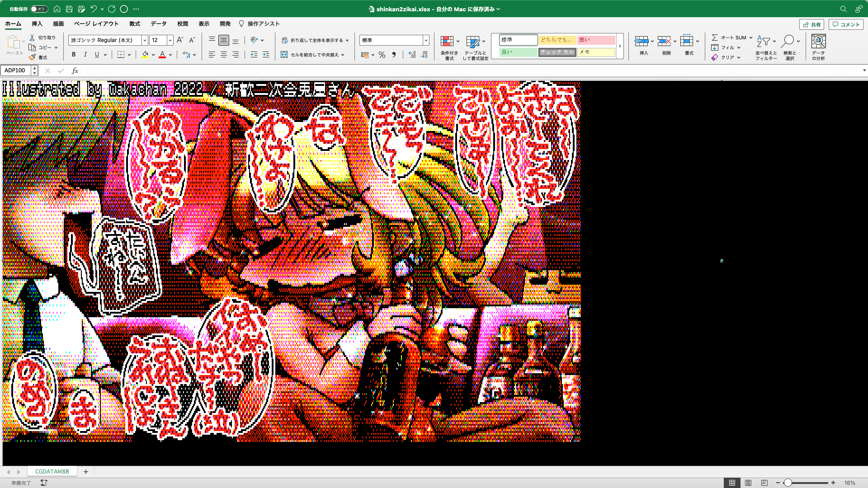Viewport: 868px width, 488px height.
Task: Click the Save floppy disk icon
Action: click(x=69, y=9)
